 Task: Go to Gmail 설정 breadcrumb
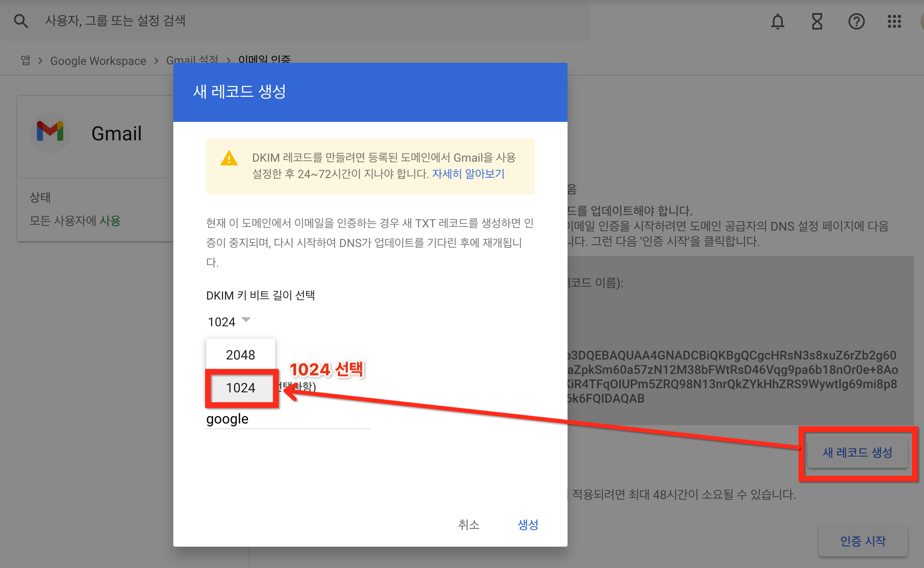[192, 60]
